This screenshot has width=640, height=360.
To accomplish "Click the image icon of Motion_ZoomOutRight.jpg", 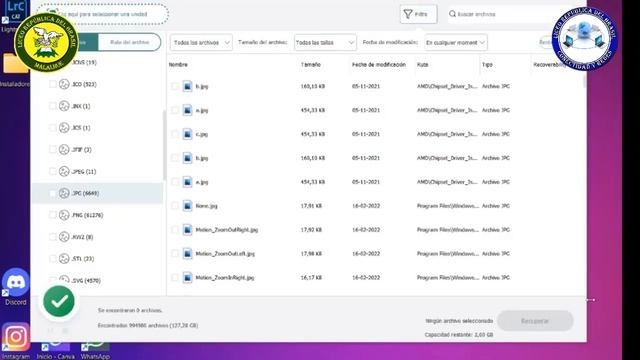I will [187, 230].
